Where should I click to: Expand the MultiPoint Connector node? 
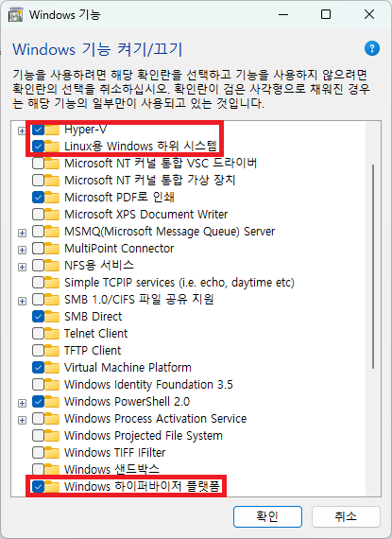tap(22, 250)
